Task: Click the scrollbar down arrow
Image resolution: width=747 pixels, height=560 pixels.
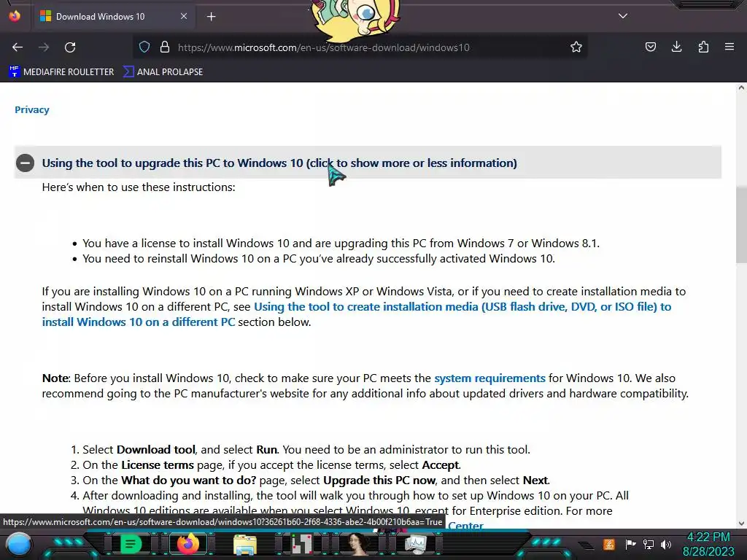Action: (741, 524)
